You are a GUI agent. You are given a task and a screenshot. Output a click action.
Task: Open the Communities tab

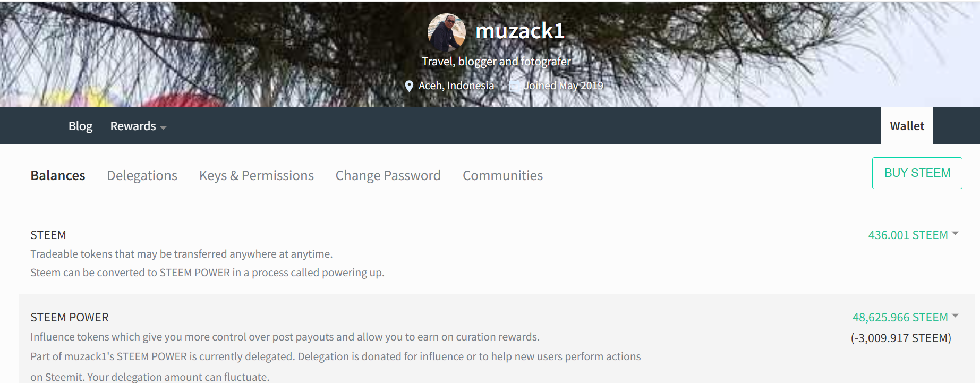click(502, 176)
